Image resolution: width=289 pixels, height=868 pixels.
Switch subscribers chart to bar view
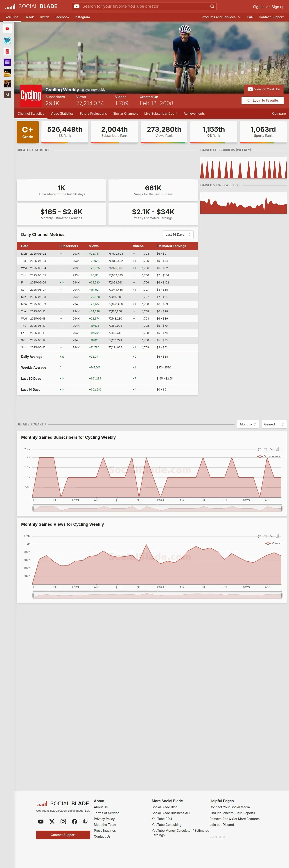coord(278,449)
